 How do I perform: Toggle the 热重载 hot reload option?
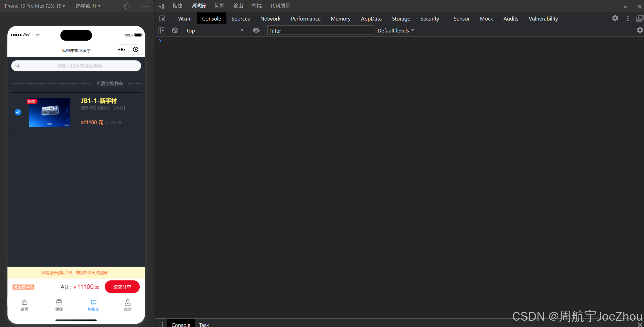(x=88, y=6)
